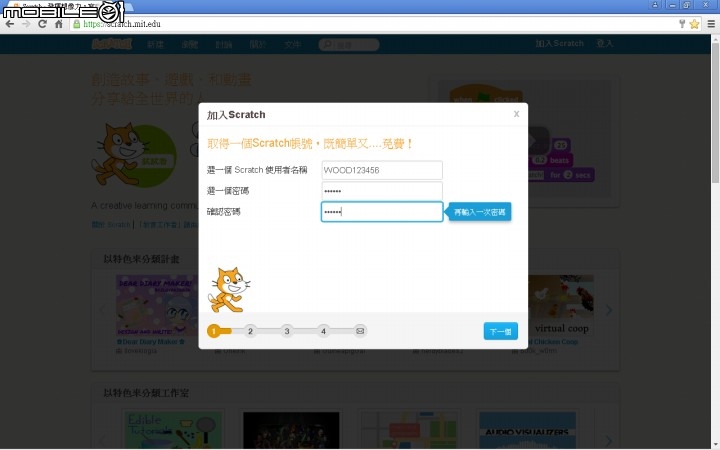
Task: Click the 選一個密碼 password field
Action: click(x=382, y=191)
